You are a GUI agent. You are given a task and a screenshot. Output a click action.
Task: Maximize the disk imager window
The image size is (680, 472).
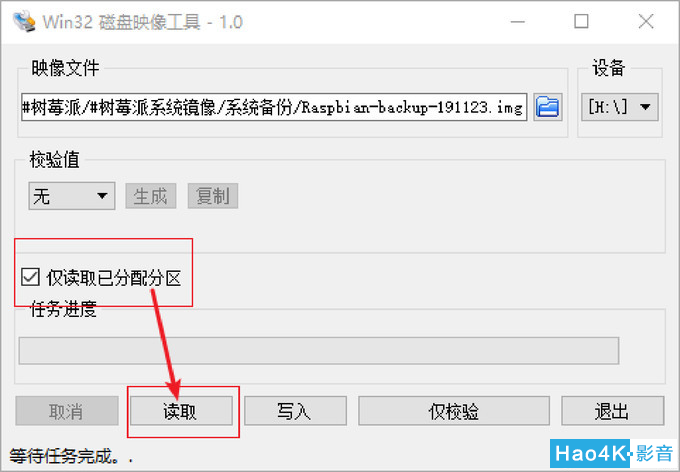click(x=581, y=21)
